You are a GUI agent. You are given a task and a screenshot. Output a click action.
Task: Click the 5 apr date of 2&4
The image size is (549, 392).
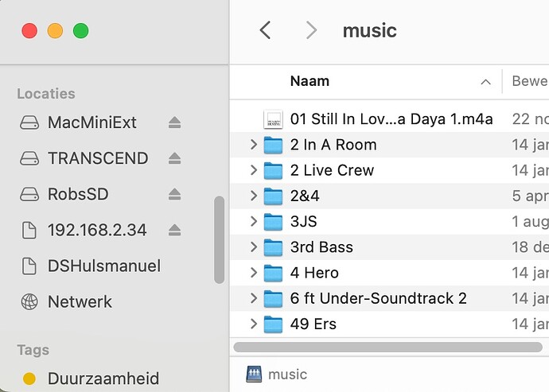(530, 196)
